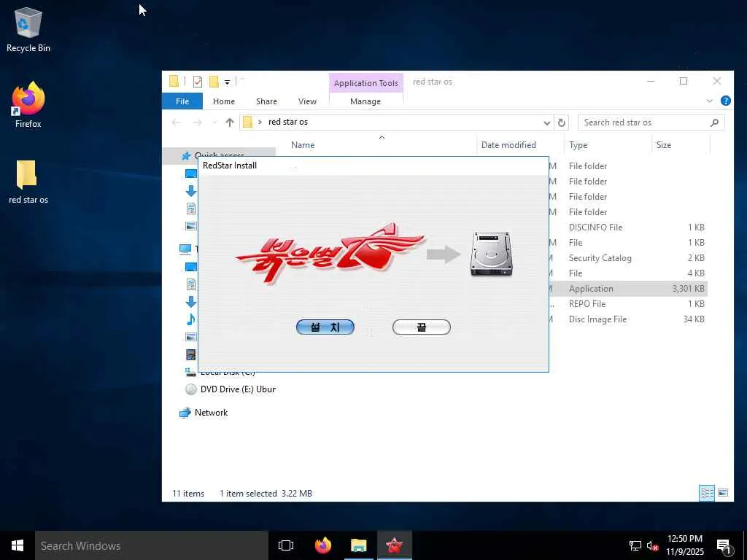The image size is (747, 560).
Task: Select the Network item in navigation pane
Action: coord(211,413)
